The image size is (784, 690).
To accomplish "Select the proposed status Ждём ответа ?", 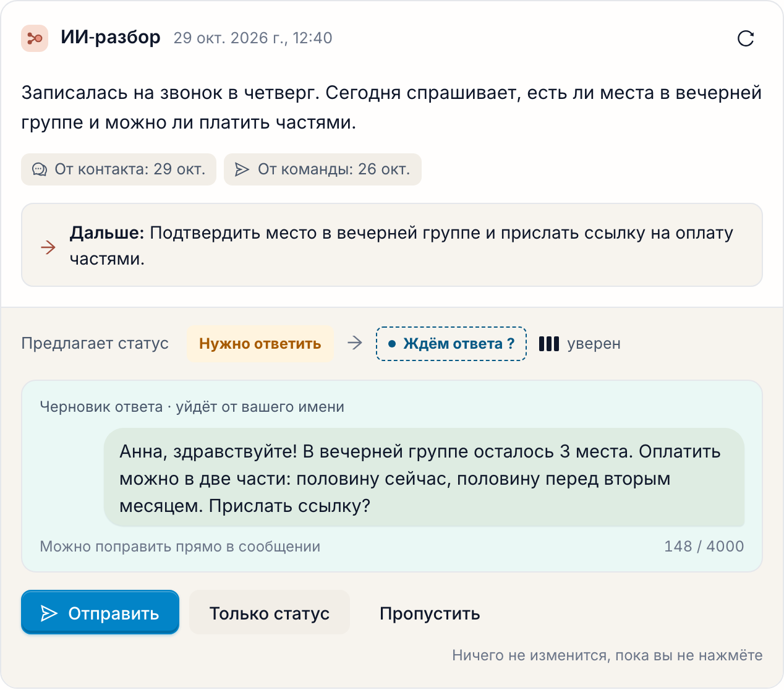I will (x=451, y=344).
